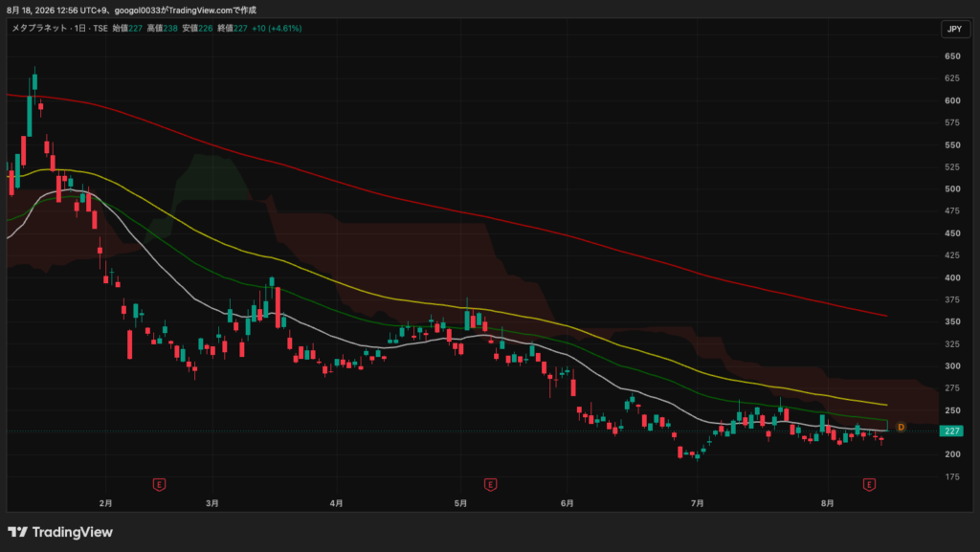Click the 8月 label on time axis
The image size is (980, 552).
point(828,503)
